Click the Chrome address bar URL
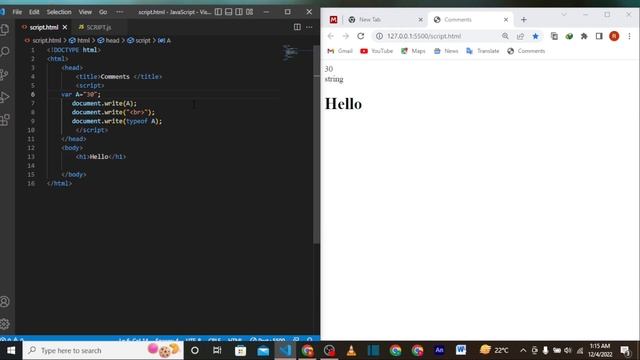The image size is (640, 360). pyautogui.click(x=424, y=36)
